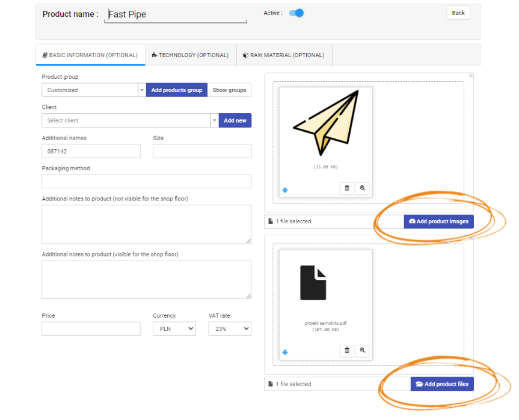This screenshot has width=519, height=420.
Task: Click Show groups button
Action: click(x=229, y=90)
